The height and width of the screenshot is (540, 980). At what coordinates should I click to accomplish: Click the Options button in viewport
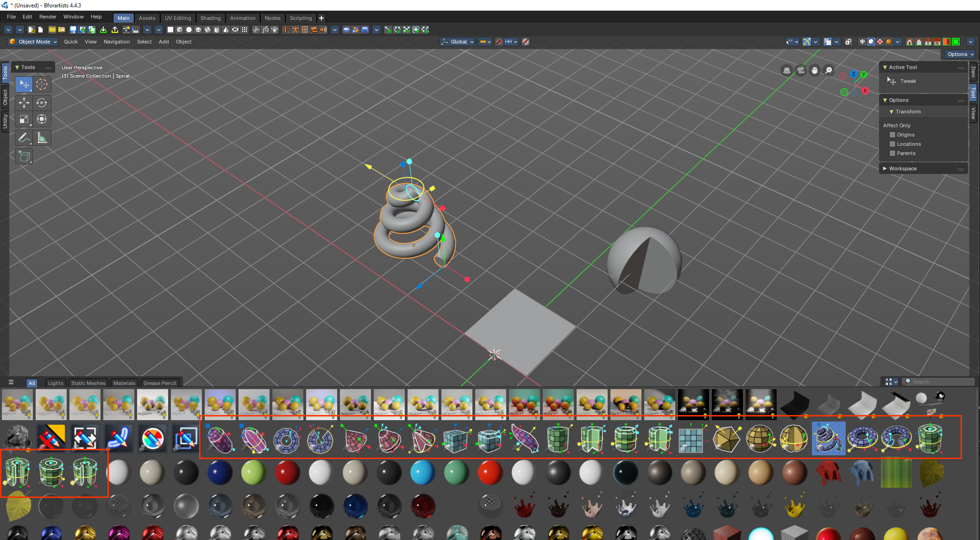click(x=960, y=54)
